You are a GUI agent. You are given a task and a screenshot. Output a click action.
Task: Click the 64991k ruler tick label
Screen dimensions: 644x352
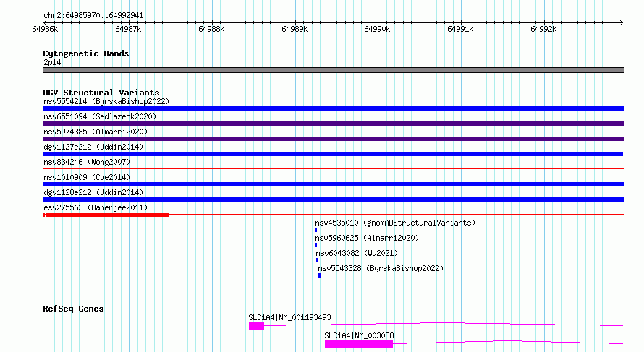[x=460, y=30]
